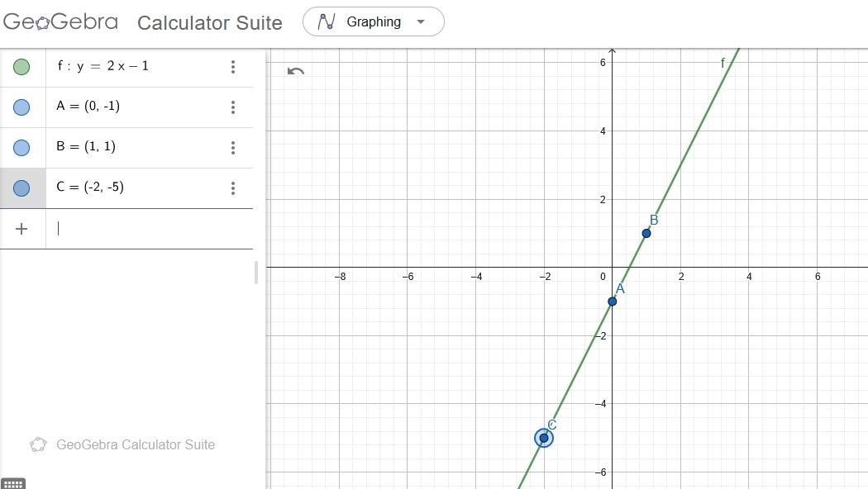Toggle visibility of line f
The width and height of the screenshot is (868, 489).
(21, 66)
